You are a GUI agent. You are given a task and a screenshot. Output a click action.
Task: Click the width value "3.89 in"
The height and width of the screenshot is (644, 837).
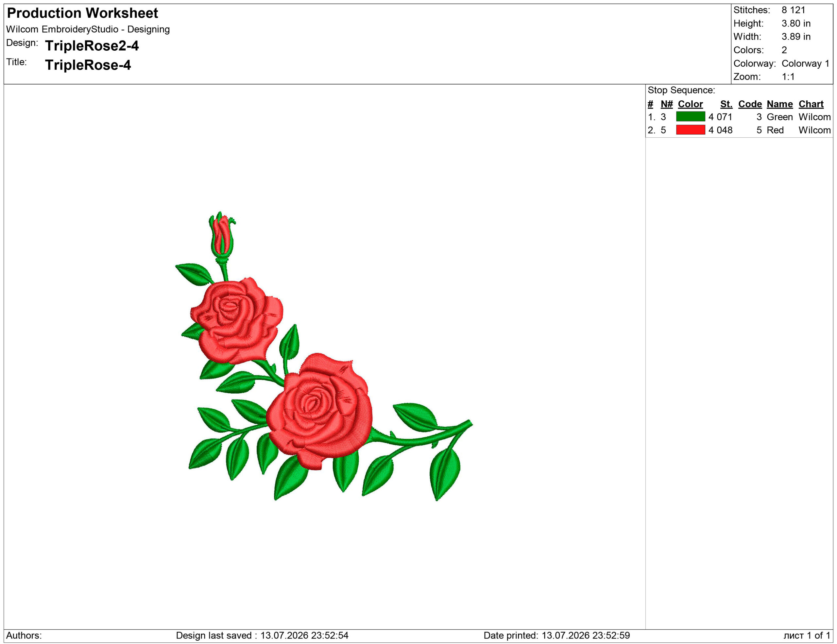pos(796,36)
